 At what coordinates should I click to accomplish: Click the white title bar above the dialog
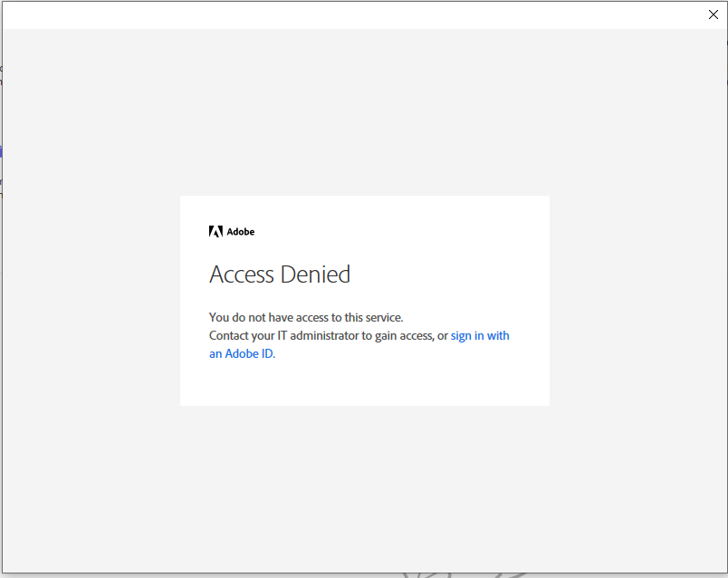(362, 14)
